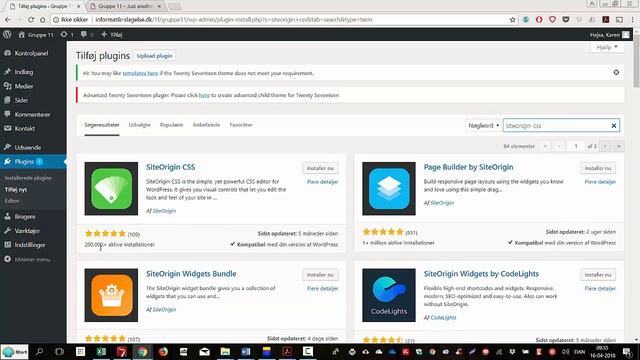
Task: View Flere detaljer for SiteOrigin CSS
Action: (322, 182)
